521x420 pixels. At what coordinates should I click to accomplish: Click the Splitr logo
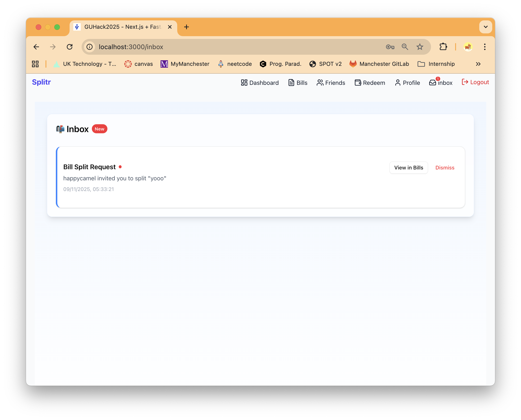pos(41,82)
